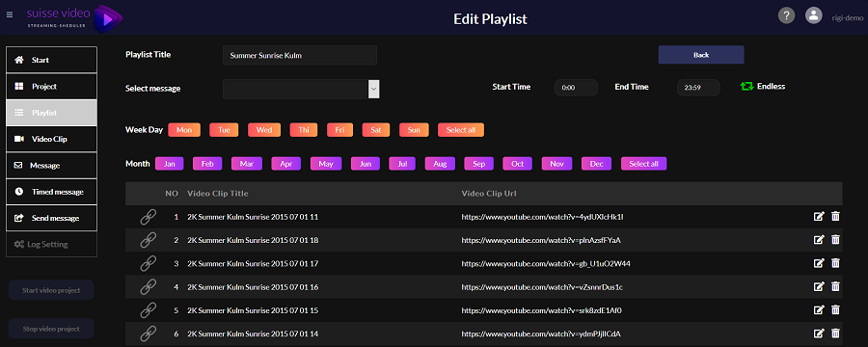868x347 pixels.
Task: Open Message in sidebar
Action: 51,166
